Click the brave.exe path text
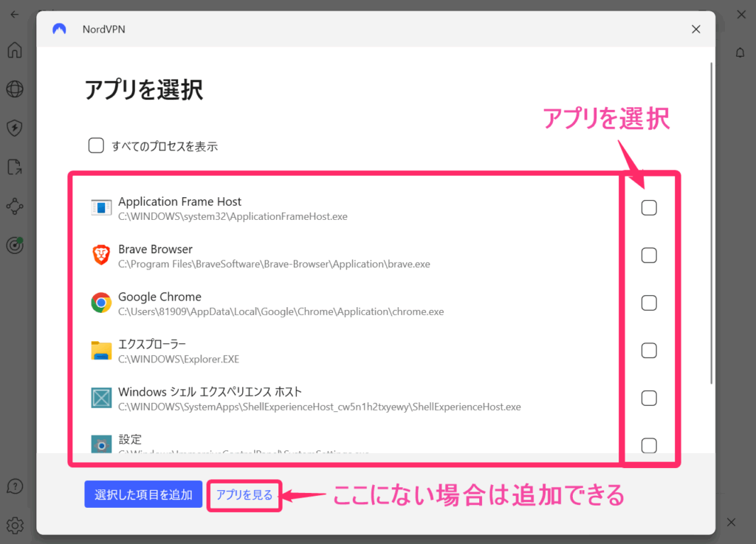This screenshot has width=756, height=544. pyautogui.click(x=275, y=264)
